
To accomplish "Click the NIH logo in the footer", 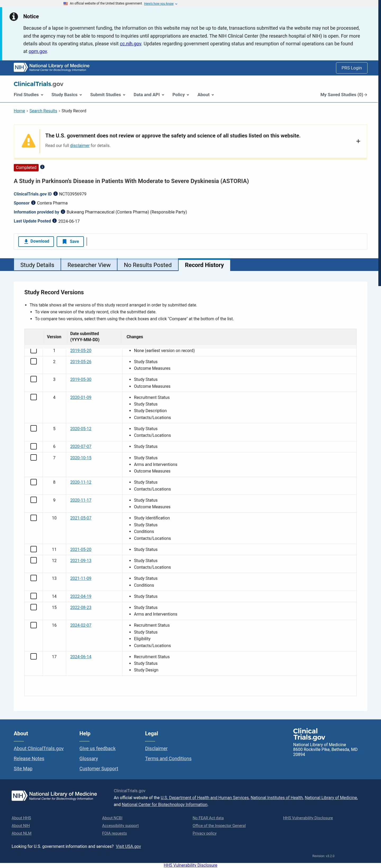I will [x=54, y=795].
